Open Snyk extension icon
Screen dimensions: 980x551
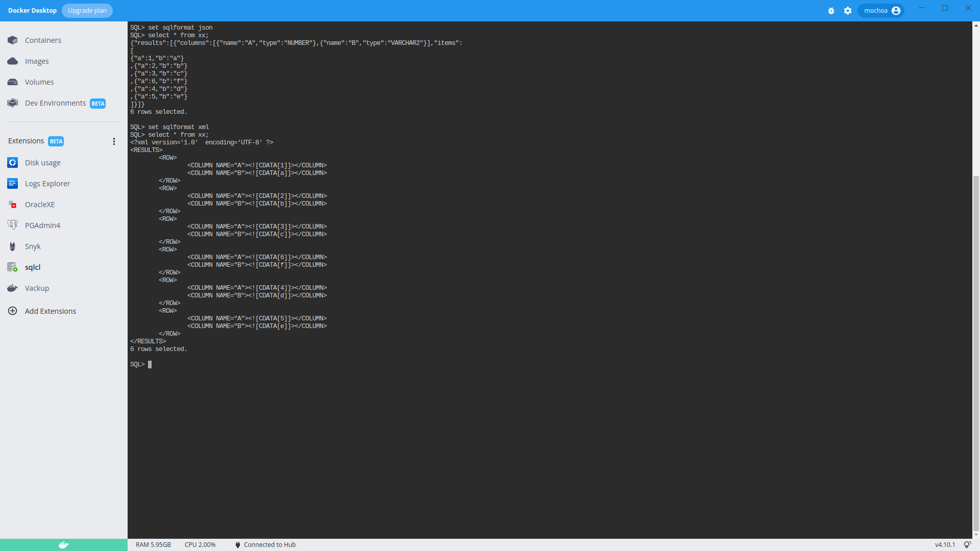click(13, 246)
